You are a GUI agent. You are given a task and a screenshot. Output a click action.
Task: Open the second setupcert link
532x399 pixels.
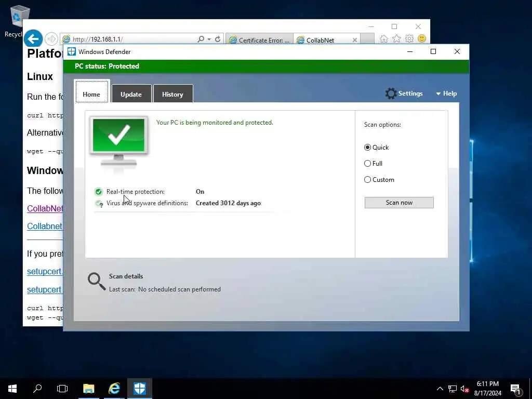point(45,289)
